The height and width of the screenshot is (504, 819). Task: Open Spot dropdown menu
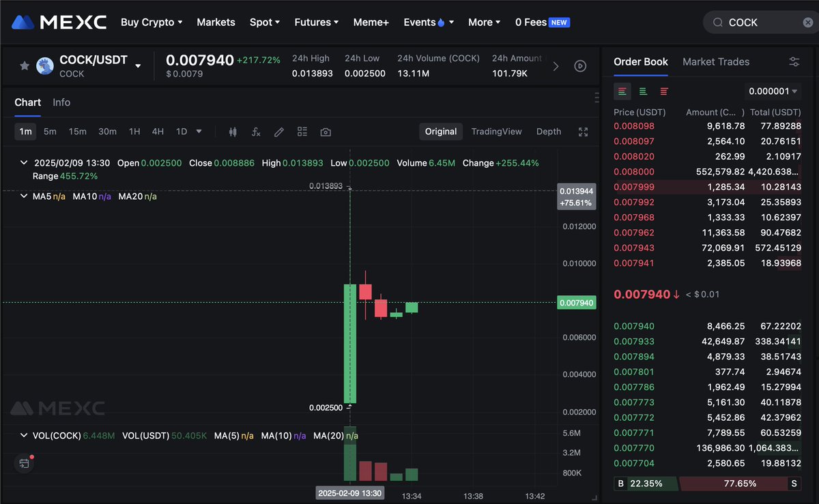[265, 23]
